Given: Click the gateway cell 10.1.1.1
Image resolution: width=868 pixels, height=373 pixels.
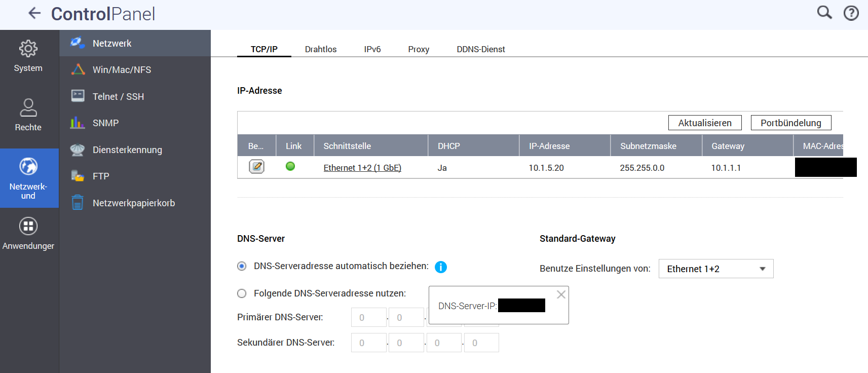Looking at the screenshot, I should click(x=726, y=168).
